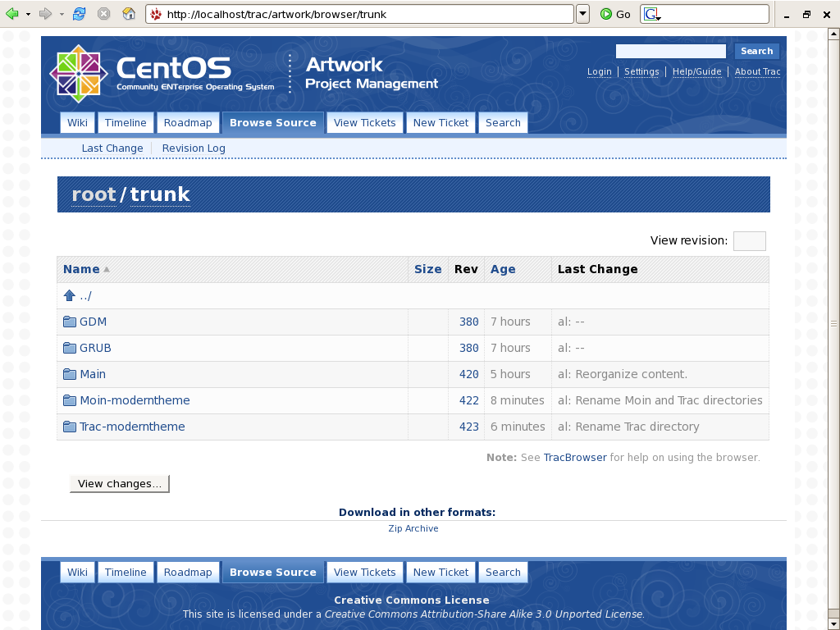The width and height of the screenshot is (840, 630).
Task: Open revision 422 for Moin-moderntheme
Action: click(468, 400)
